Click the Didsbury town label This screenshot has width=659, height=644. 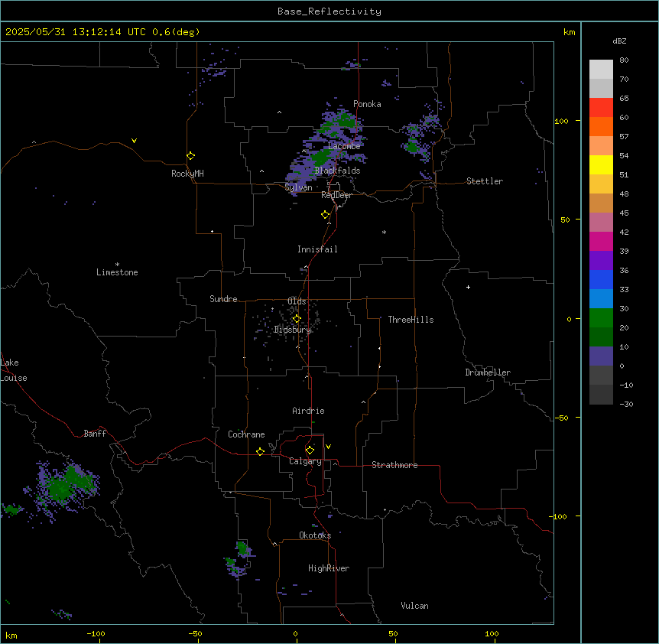(x=293, y=330)
